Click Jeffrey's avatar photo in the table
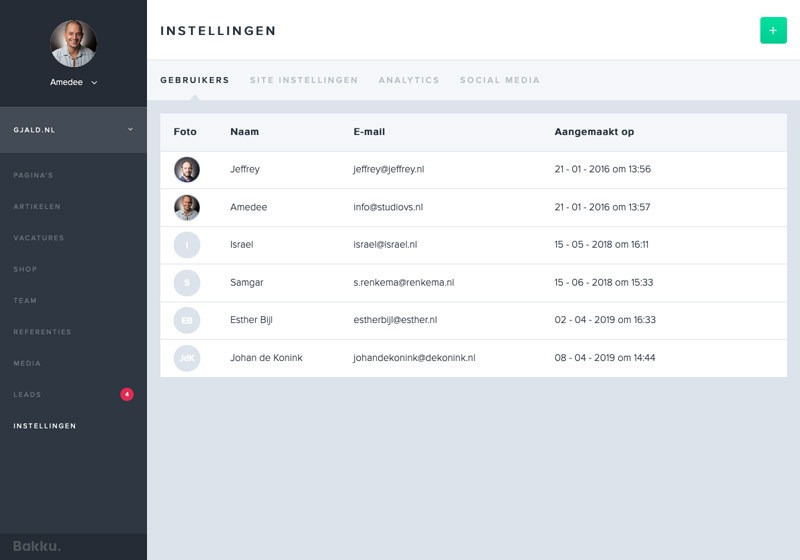Screen dimensions: 800x560 pos(187,170)
